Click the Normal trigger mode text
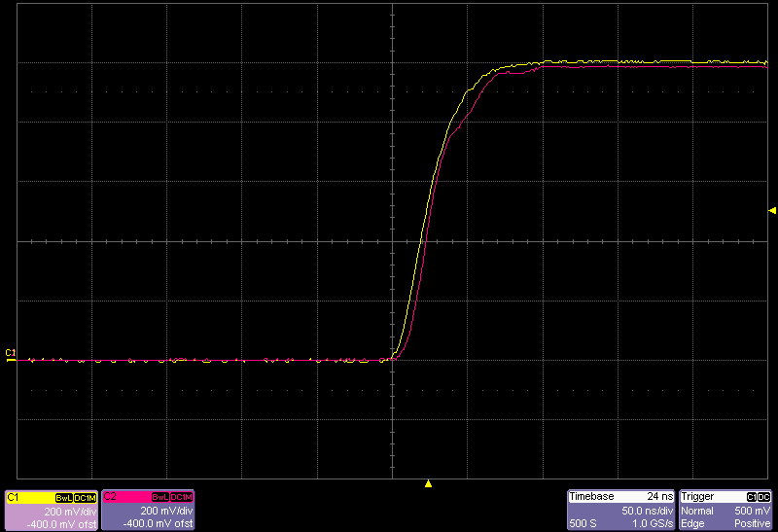 point(697,511)
